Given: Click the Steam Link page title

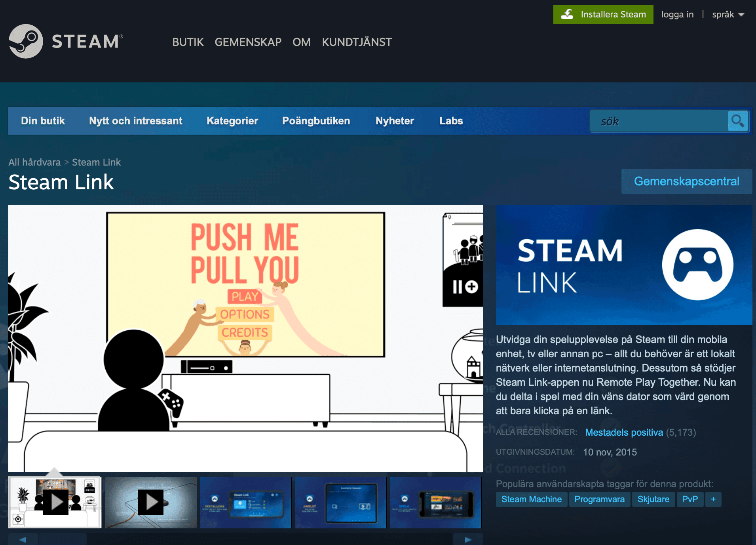Looking at the screenshot, I should (61, 182).
